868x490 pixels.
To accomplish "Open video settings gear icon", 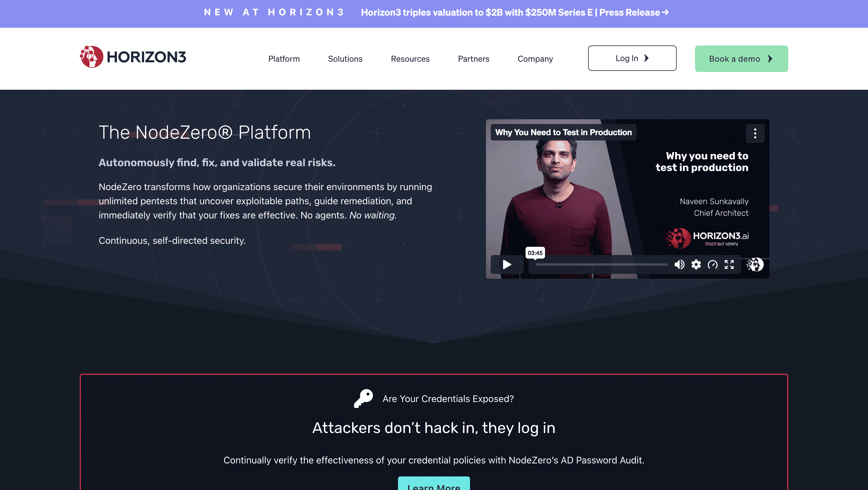I will coord(696,264).
